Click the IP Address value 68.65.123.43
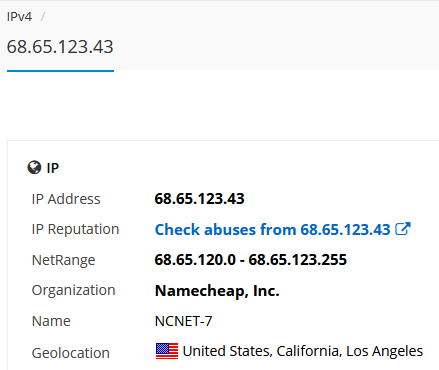Viewport: 439px width, 370px height. coord(200,199)
